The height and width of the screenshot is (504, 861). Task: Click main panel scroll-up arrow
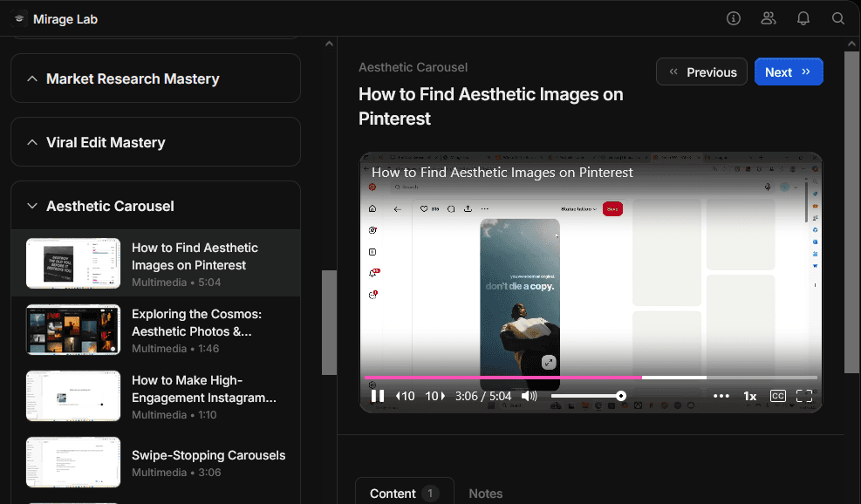tap(851, 44)
